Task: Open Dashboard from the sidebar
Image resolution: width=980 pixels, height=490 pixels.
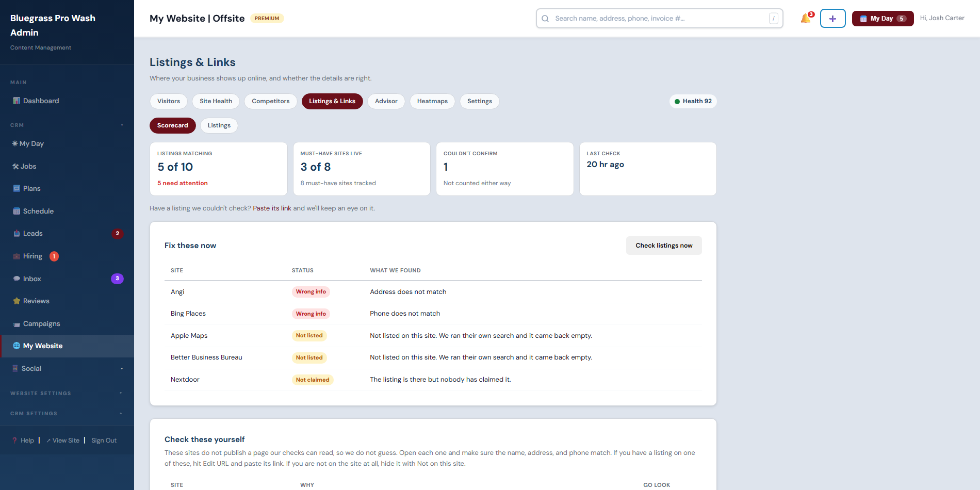Action: [67, 101]
